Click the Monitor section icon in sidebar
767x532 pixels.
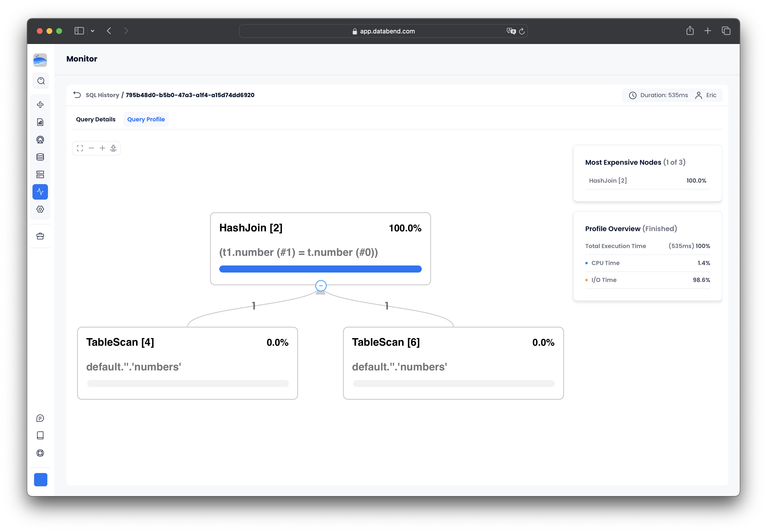[40, 192]
